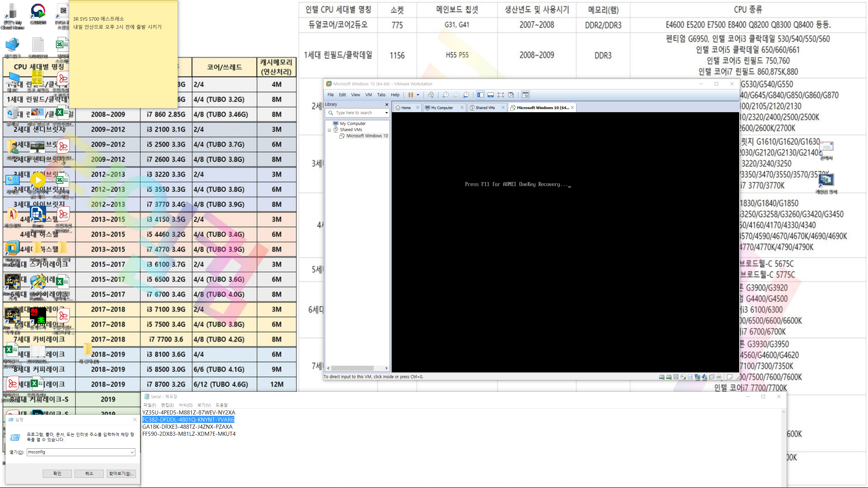Click the highlighted FC382 serial line
This screenshot has height=488, width=868.
(188, 420)
